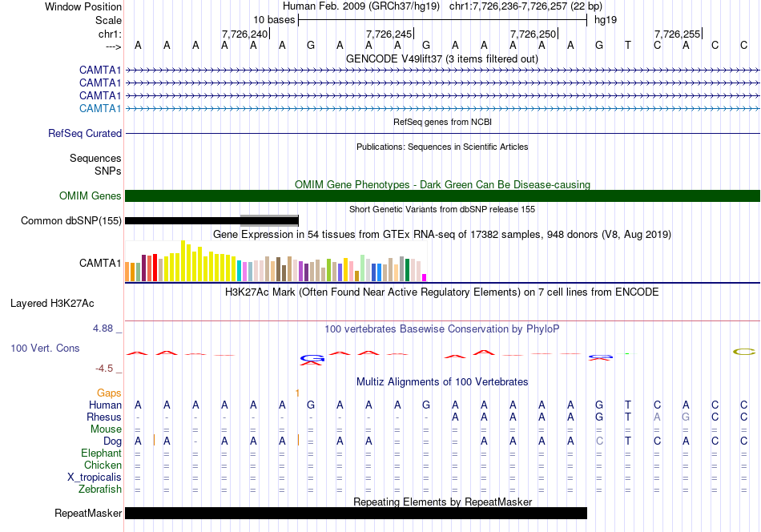
Task: Click the light-blue CAMTA1 transcript arrow line
Action: (442, 109)
